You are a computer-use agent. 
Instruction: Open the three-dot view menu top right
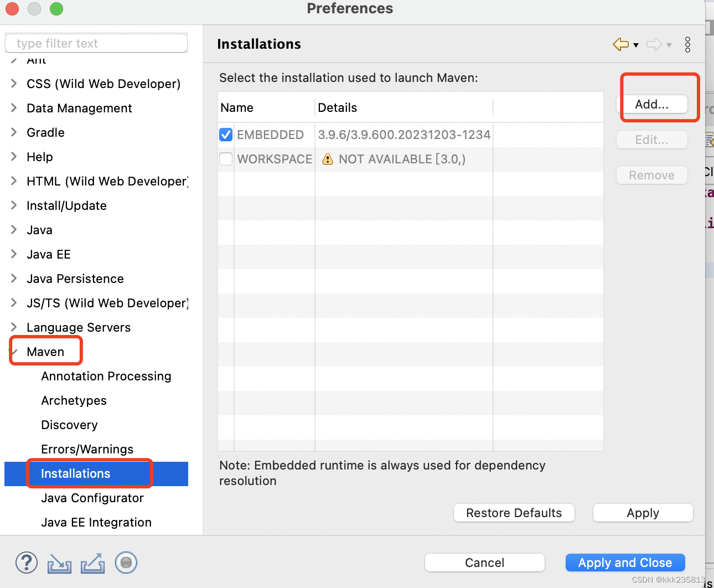[x=687, y=44]
